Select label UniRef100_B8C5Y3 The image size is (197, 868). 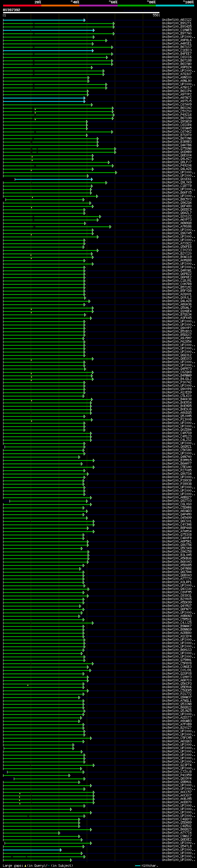click(177, 200)
